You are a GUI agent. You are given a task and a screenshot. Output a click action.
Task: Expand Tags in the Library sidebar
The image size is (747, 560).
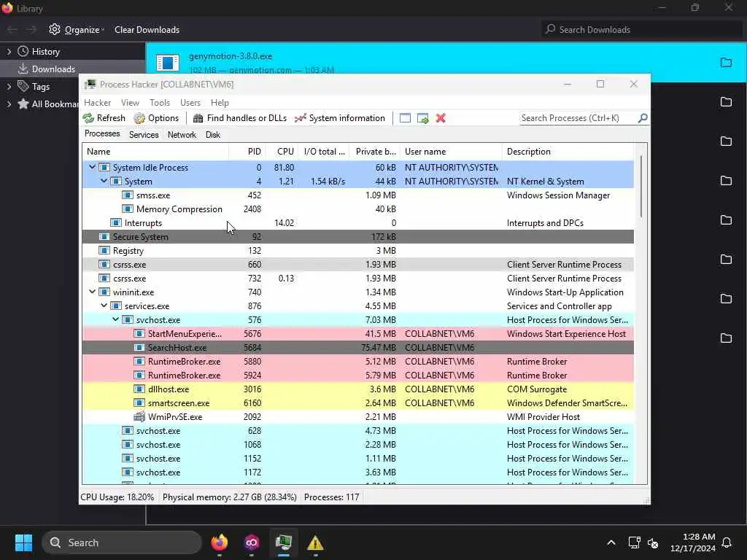tap(9, 87)
